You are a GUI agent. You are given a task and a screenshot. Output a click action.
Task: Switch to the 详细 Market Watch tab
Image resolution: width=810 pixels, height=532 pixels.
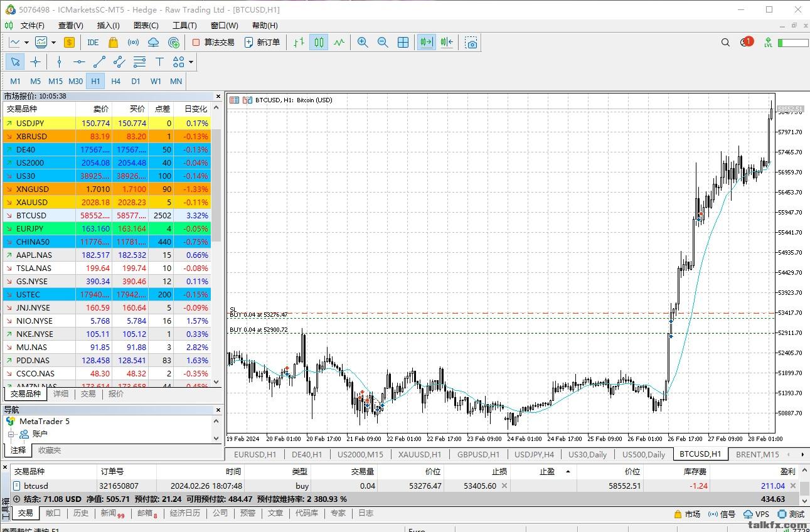[x=61, y=394]
